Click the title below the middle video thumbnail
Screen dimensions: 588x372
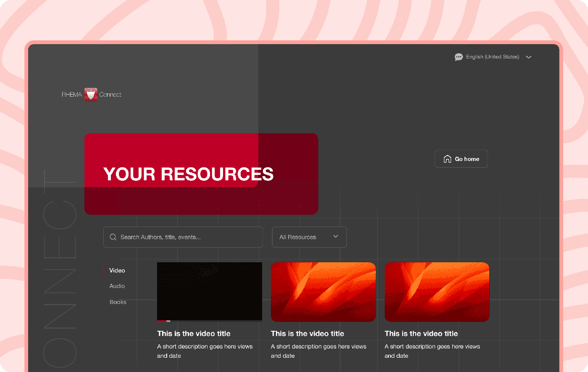[307, 334]
